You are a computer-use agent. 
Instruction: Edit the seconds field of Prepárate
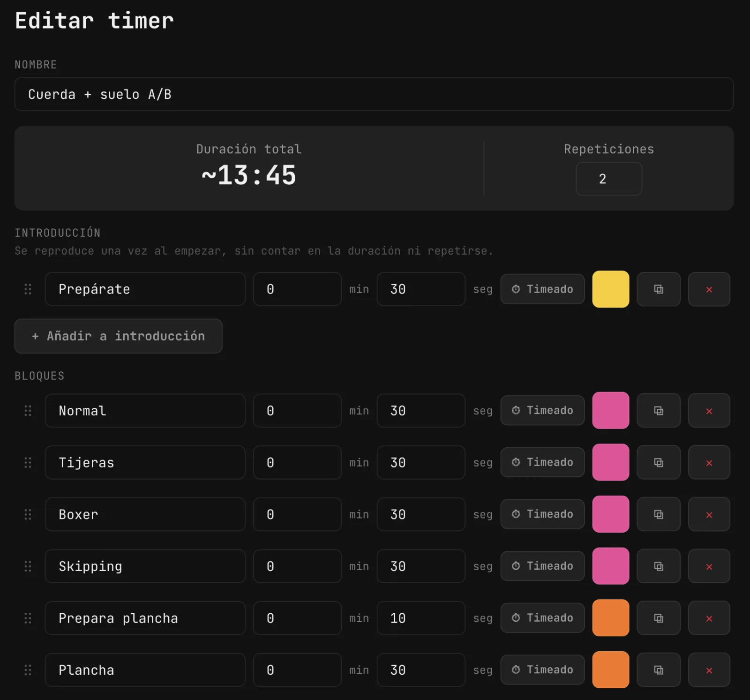[421, 289]
